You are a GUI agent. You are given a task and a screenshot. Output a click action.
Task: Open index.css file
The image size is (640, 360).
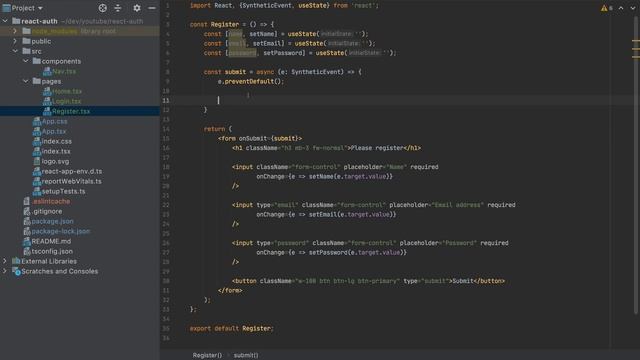[57, 141]
